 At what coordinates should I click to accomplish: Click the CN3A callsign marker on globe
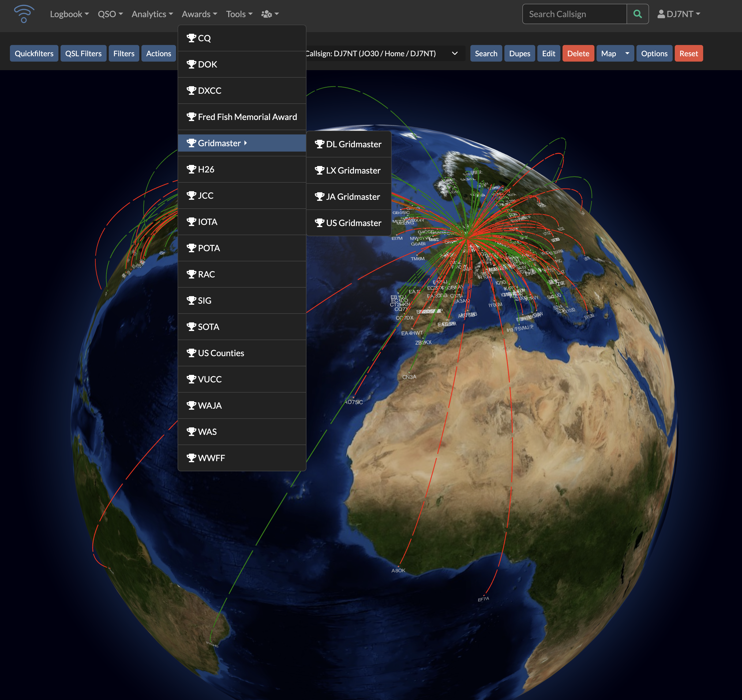pyautogui.click(x=409, y=377)
